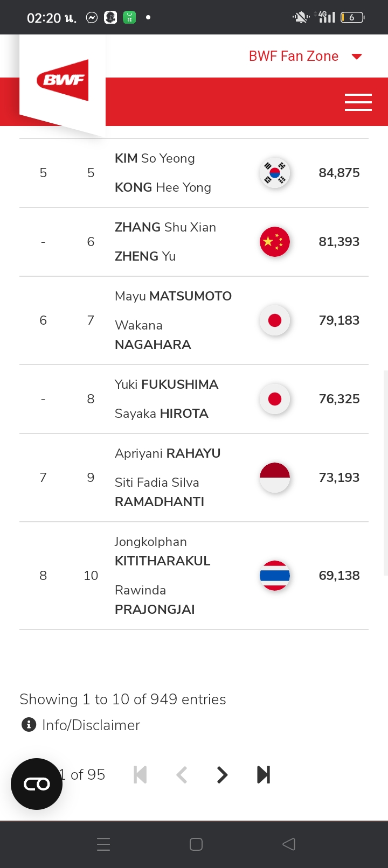
Task: Tap the Info/Disclaimer info icon
Action: 29,725
